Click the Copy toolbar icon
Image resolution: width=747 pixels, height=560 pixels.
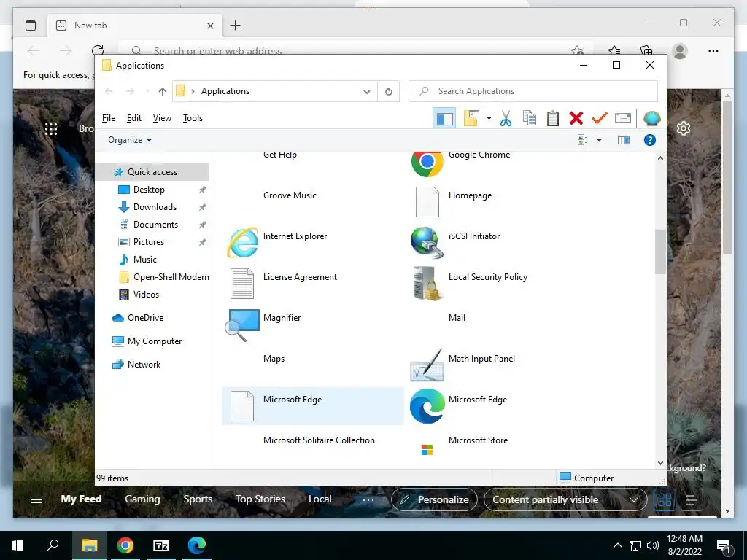530,118
